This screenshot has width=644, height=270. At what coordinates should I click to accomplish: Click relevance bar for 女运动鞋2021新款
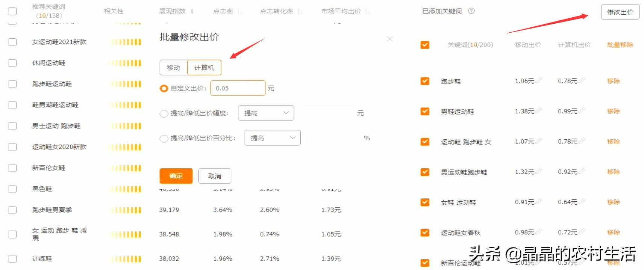pos(126,42)
